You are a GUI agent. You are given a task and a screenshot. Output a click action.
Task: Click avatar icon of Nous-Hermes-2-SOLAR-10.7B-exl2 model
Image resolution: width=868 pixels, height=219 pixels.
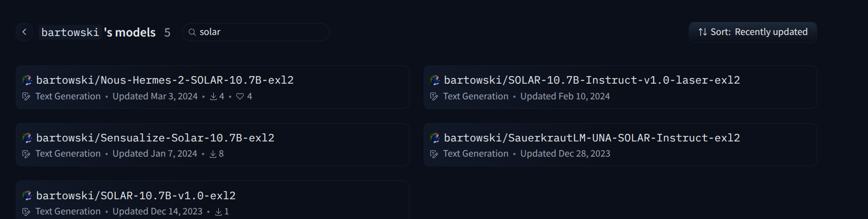pos(27,80)
